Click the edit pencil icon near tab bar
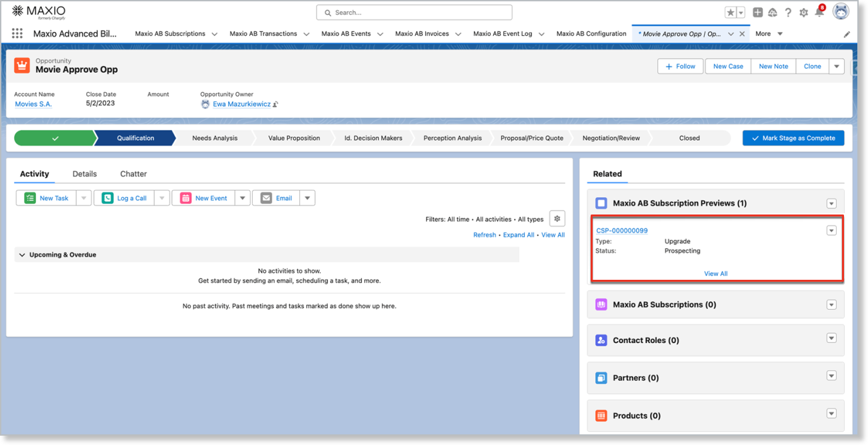 click(x=847, y=33)
